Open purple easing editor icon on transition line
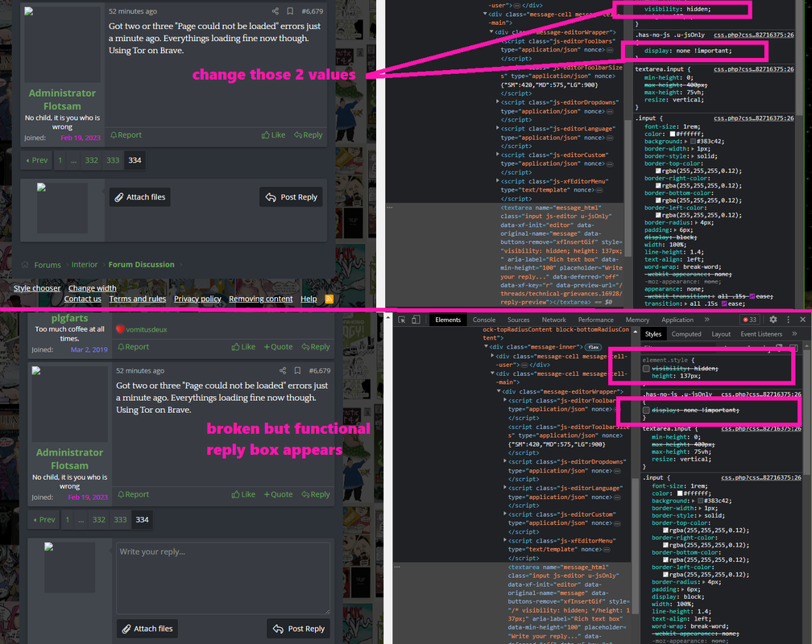 pos(724,303)
